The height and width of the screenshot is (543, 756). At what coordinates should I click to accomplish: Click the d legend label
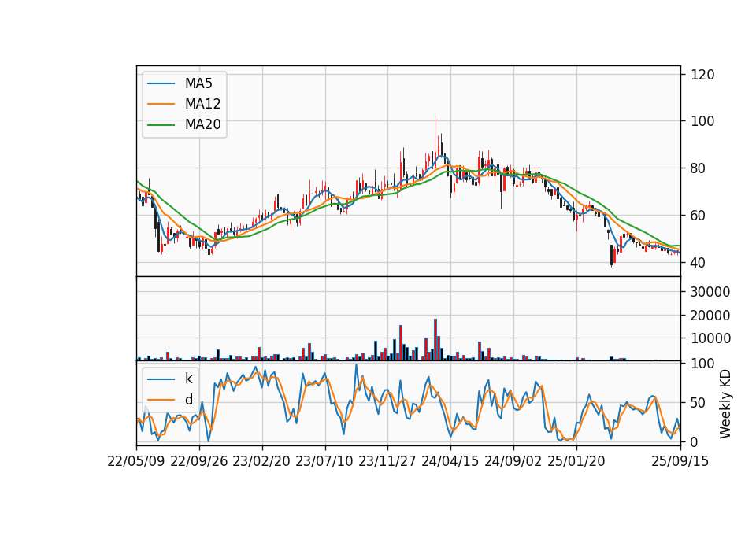click(189, 400)
